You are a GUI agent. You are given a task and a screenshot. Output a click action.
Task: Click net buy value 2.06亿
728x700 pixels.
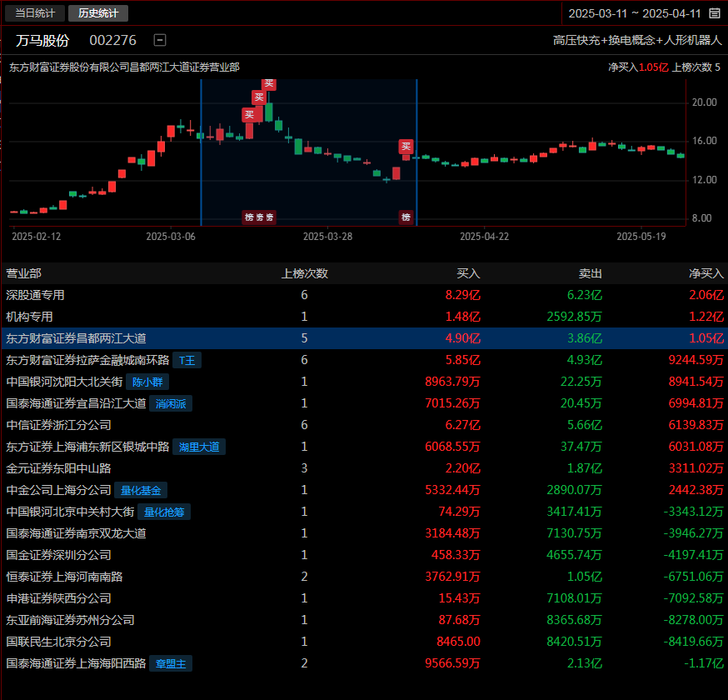click(706, 295)
